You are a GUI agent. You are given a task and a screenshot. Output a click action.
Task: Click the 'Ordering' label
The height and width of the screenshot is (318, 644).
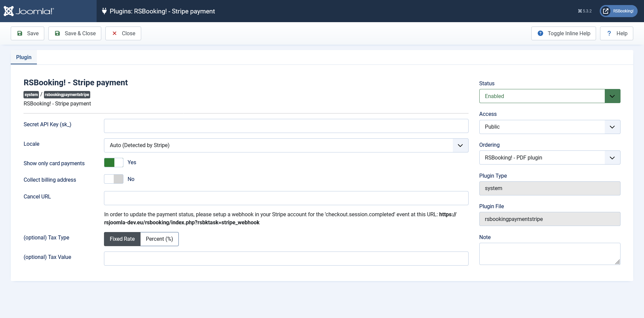point(489,145)
